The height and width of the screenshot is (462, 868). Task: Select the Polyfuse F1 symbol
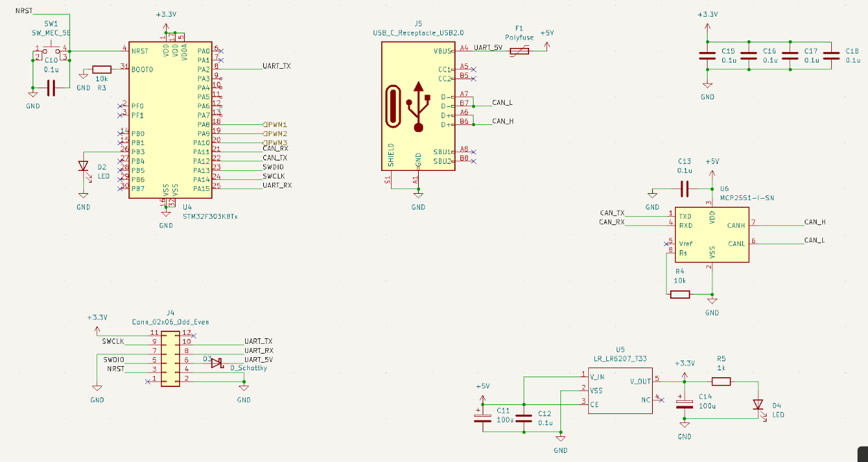[519, 51]
